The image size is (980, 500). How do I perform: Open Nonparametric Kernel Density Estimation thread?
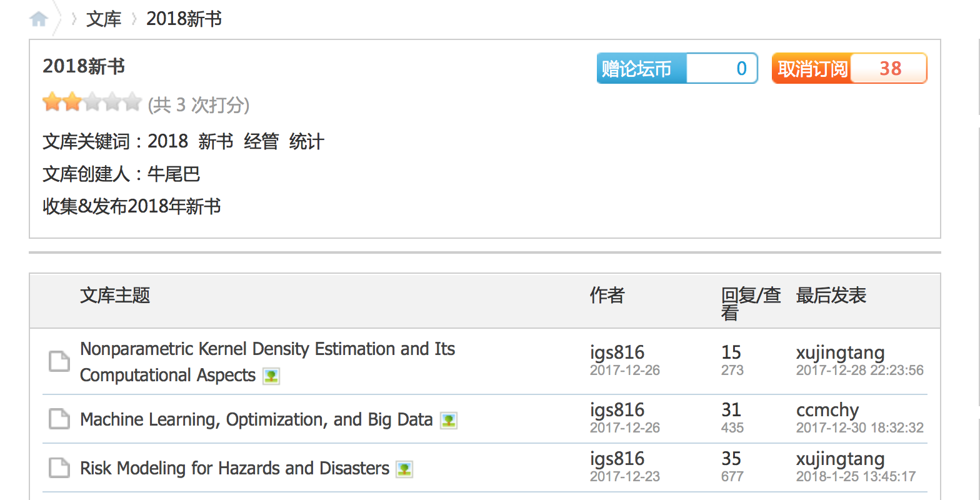click(x=267, y=349)
